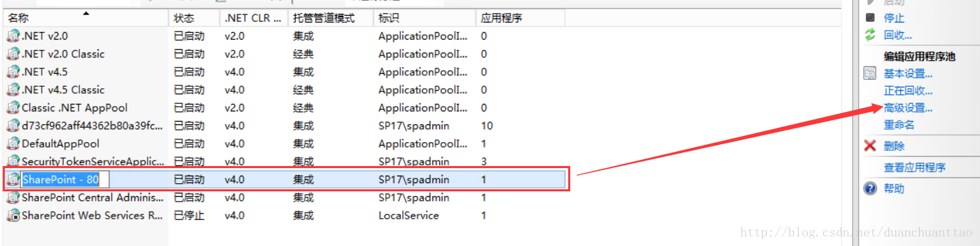Select the DefaultAppPool row name
Screen dimensions: 980x246
pos(61,143)
